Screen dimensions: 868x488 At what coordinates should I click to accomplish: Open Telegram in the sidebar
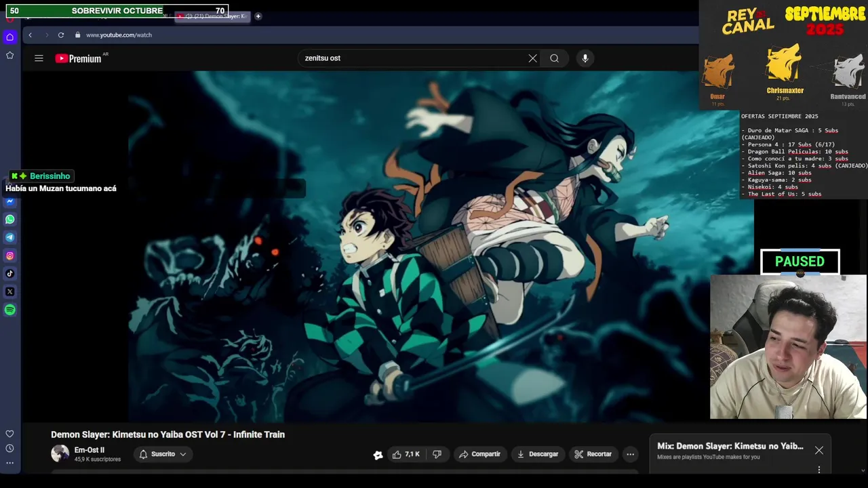point(9,237)
